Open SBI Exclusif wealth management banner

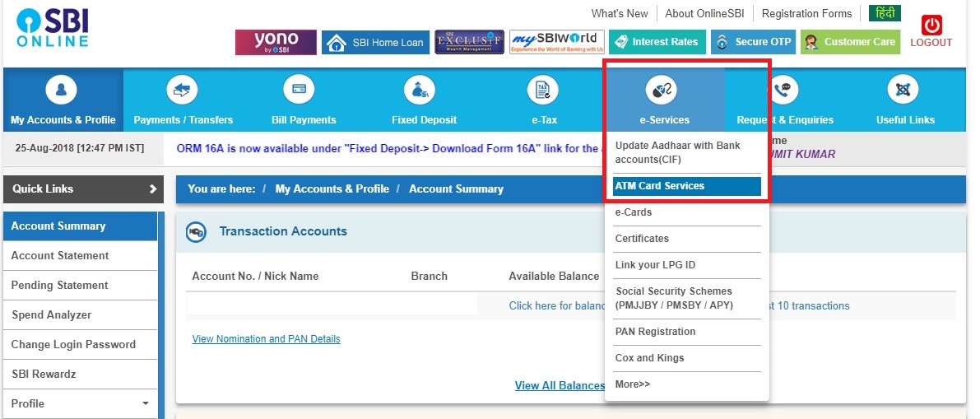(469, 42)
